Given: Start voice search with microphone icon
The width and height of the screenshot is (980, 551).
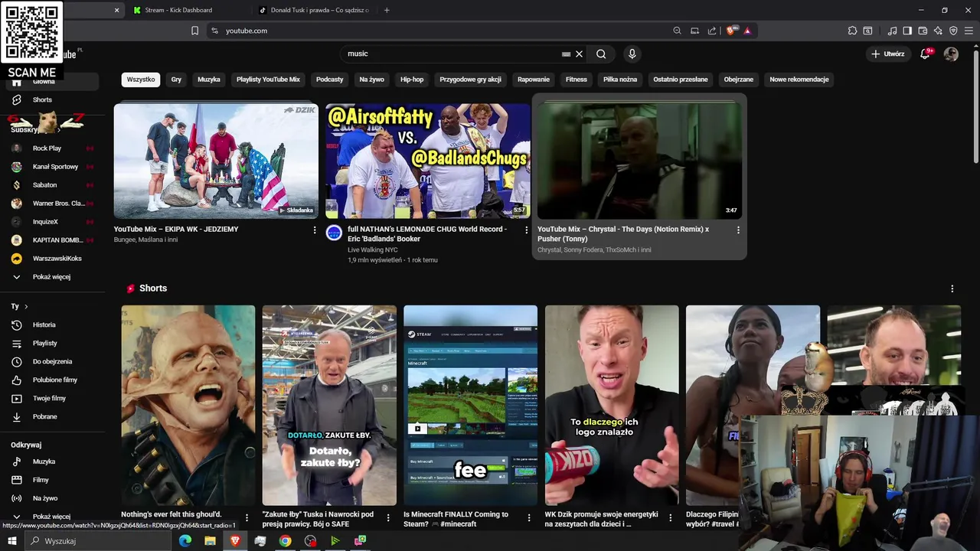Looking at the screenshot, I should [x=632, y=54].
